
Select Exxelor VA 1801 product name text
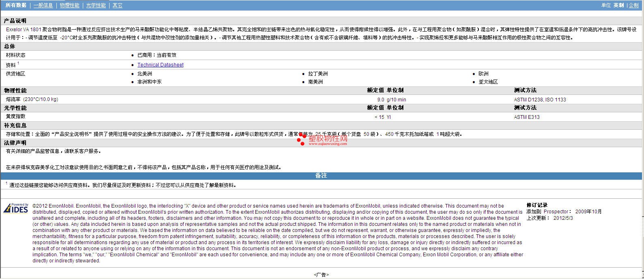coord(24,30)
